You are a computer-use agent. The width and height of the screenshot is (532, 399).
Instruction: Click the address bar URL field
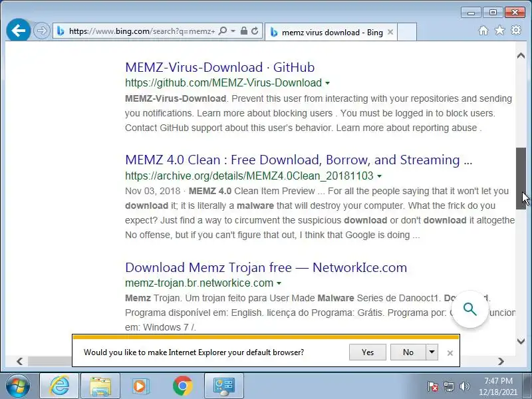tap(142, 31)
